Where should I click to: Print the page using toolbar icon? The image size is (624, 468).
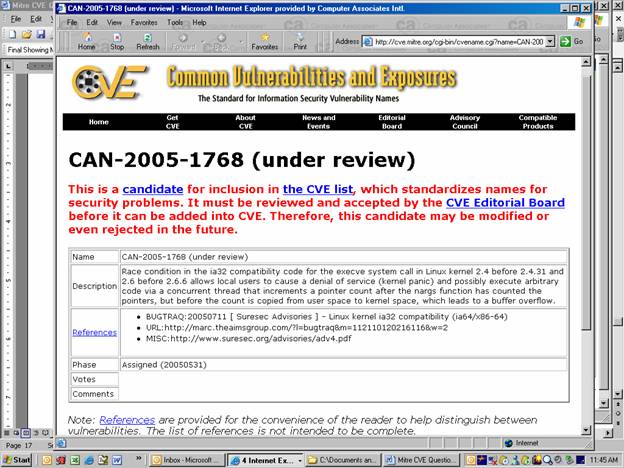300,41
